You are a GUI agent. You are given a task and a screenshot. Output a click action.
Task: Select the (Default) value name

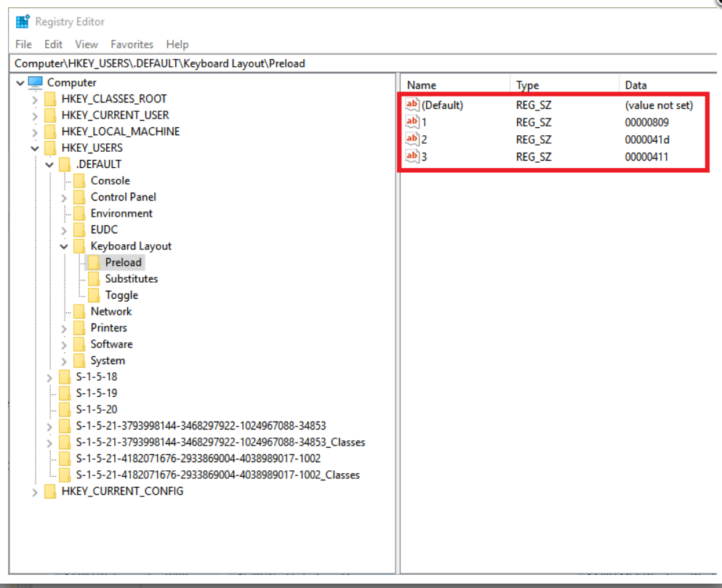(443, 105)
